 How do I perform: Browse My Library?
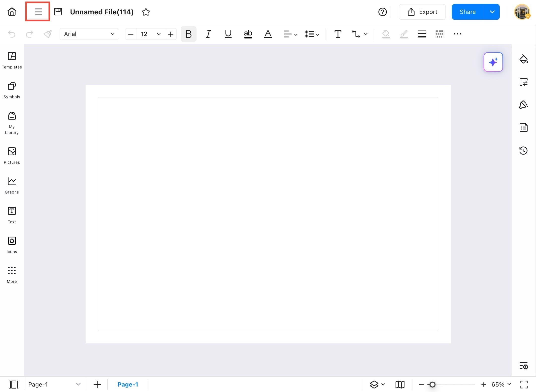pos(12,122)
